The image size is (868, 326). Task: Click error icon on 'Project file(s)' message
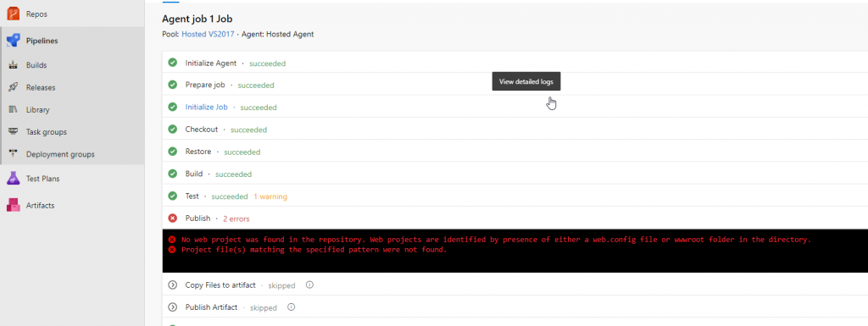(x=172, y=250)
